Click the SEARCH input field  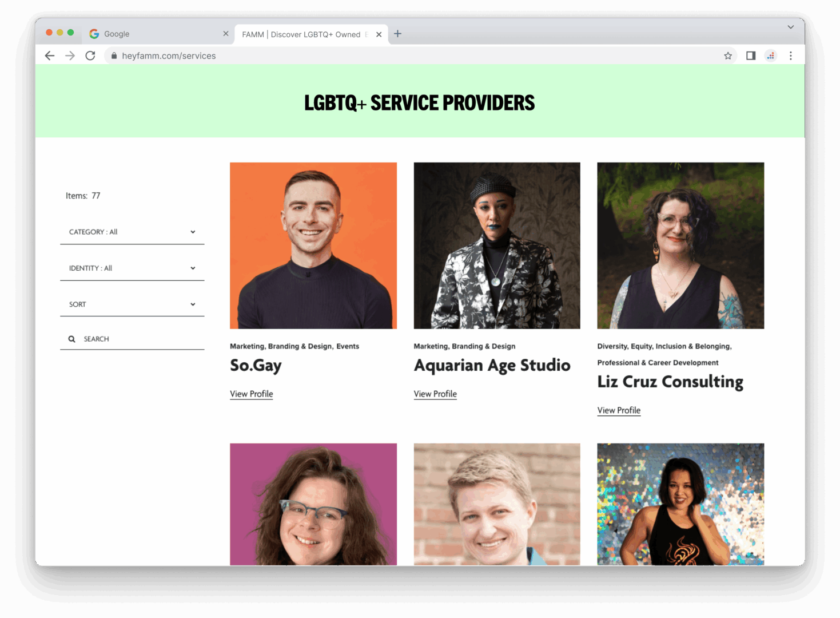tap(132, 339)
